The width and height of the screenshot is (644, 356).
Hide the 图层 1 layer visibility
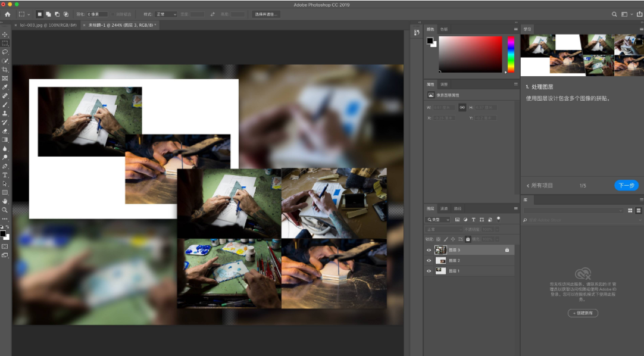tap(429, 271)
